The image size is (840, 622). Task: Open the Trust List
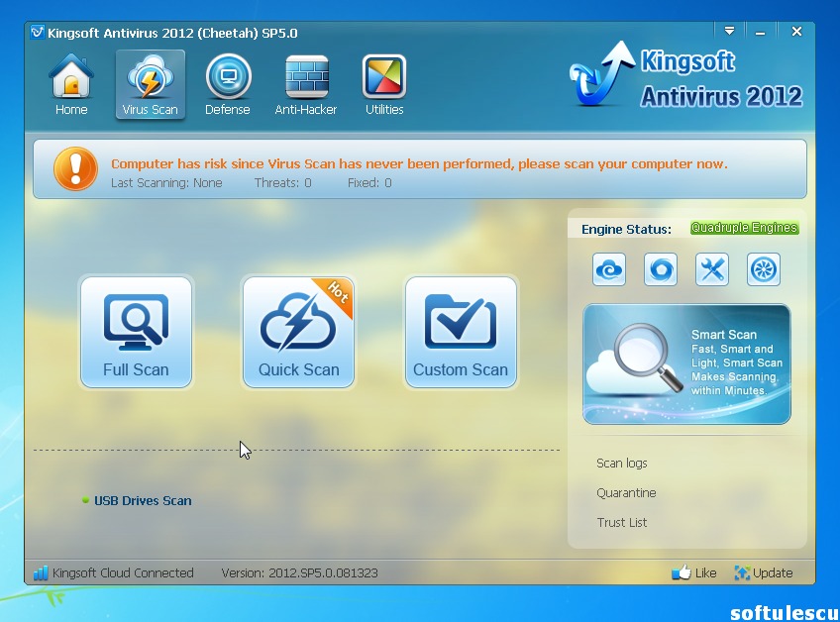[622, 522]
